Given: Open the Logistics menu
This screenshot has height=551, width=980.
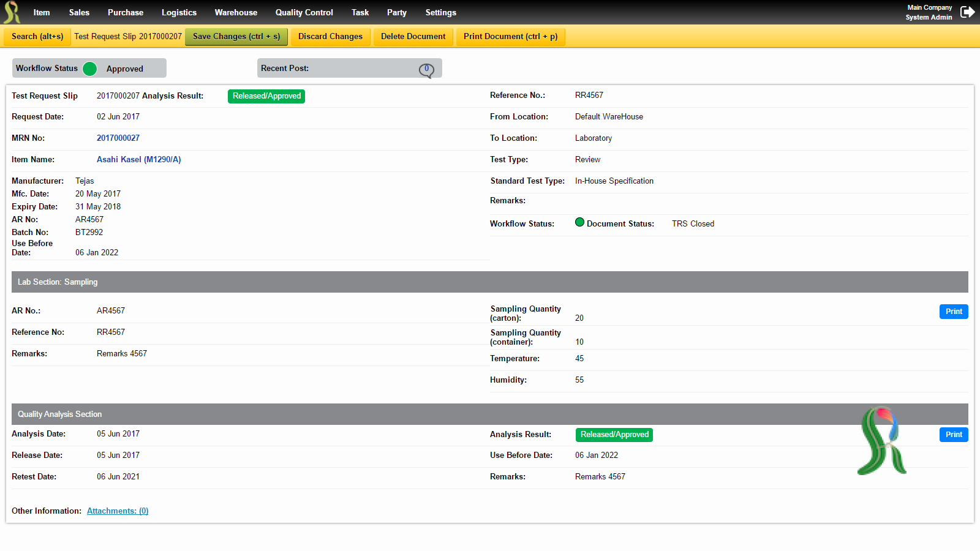Looking at the screenshot, I should pyautogui.click(x=179, y=12).
